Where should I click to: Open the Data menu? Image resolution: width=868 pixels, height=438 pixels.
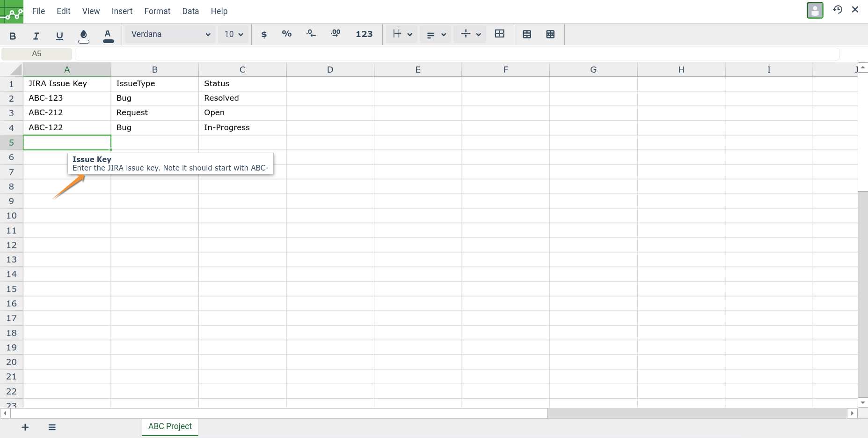click(190, 11)
